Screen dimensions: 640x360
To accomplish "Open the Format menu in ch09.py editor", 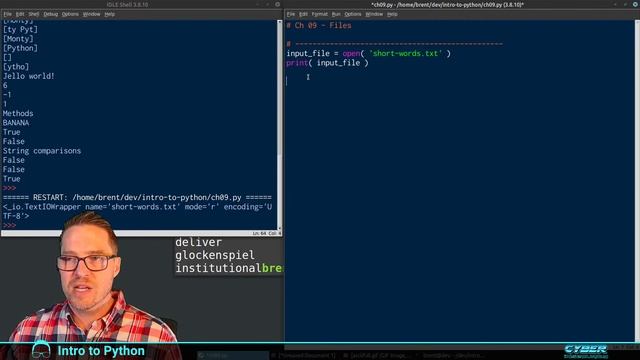I will (x=320, y=14).
